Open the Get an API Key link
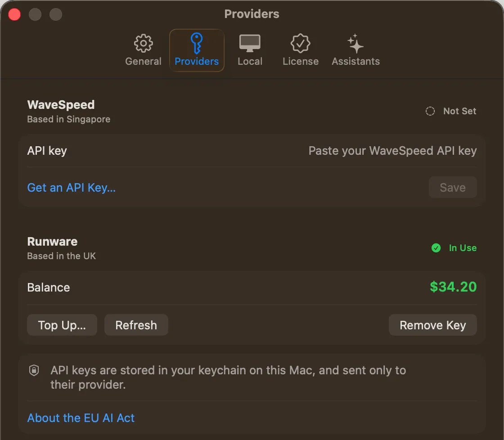This screenshot has height=440, width=504. click(72, 187)
